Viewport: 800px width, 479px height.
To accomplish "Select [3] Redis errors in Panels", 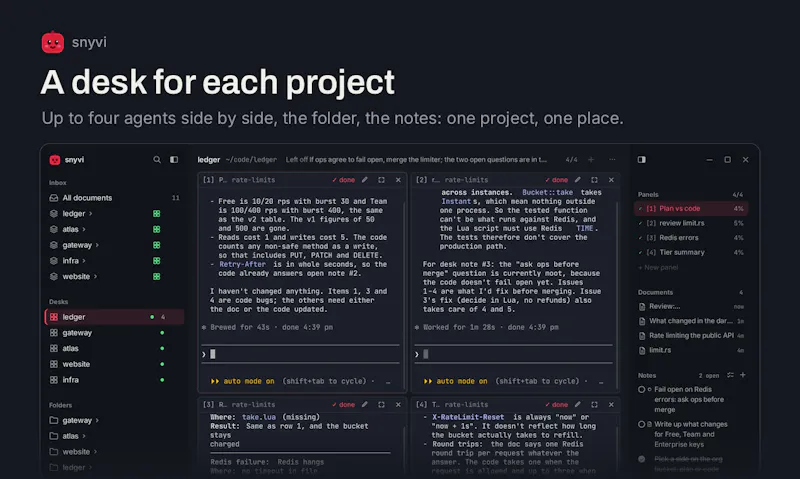I will click(x=691, y=238).
